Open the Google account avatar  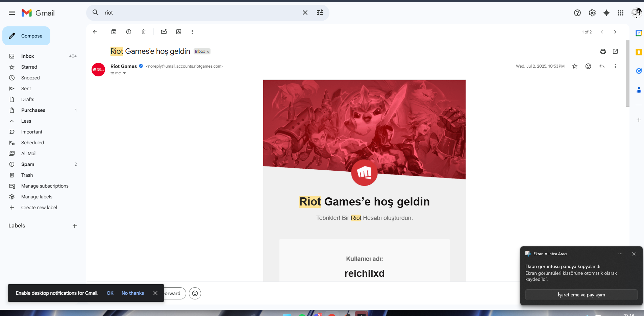(636, 13)
